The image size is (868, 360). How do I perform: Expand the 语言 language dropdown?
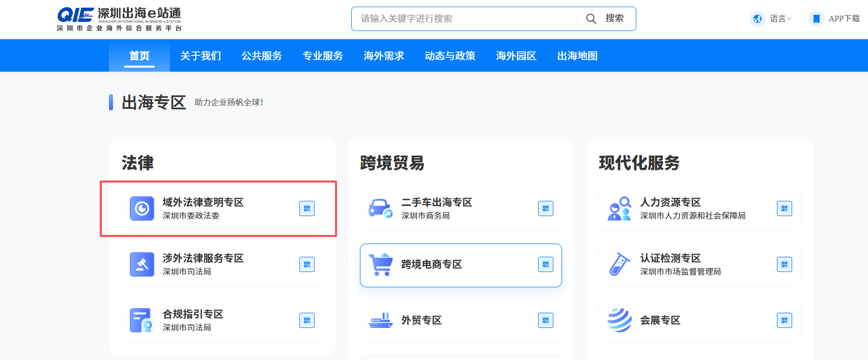point(781,19)
